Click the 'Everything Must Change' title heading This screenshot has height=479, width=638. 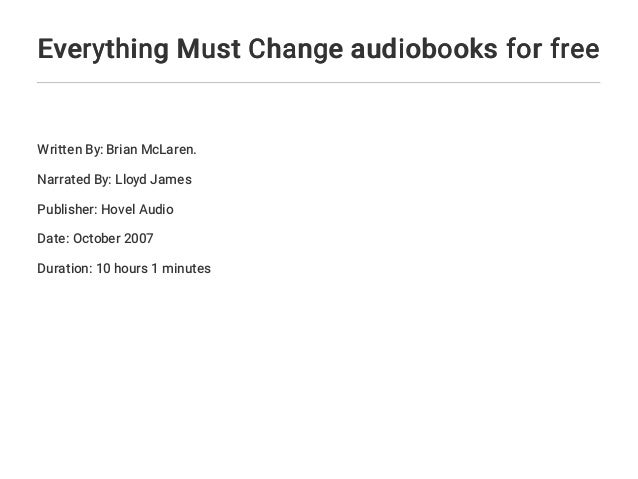(318, 50)
